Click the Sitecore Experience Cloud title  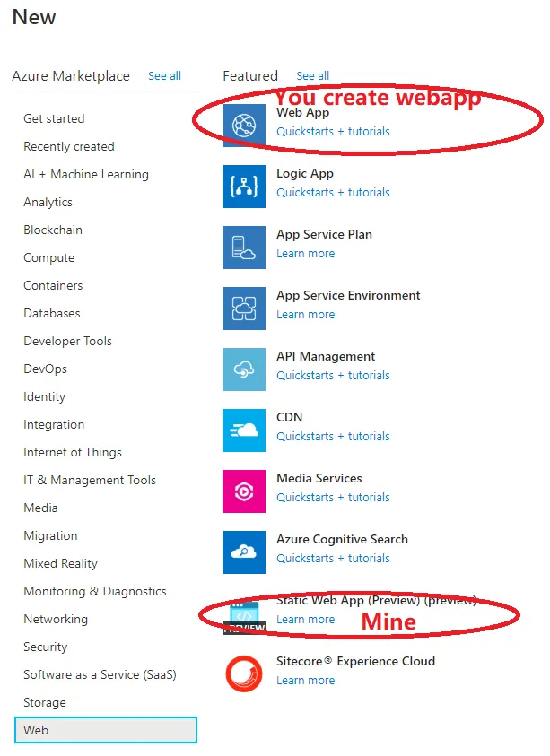(x=355, y=661)
